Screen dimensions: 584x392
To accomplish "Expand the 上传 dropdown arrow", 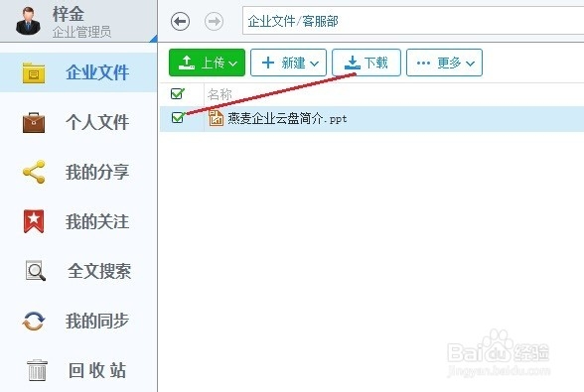I will point(233,64).
